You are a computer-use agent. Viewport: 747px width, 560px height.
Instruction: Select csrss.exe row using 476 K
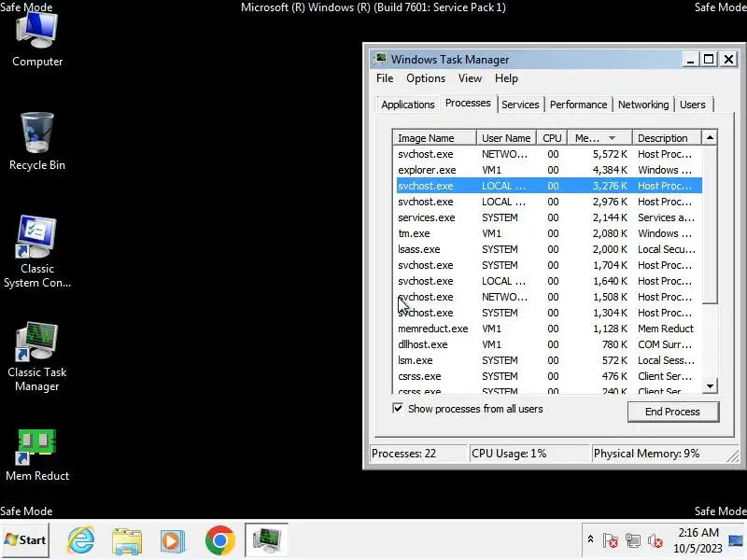click(x=549, y=376)
